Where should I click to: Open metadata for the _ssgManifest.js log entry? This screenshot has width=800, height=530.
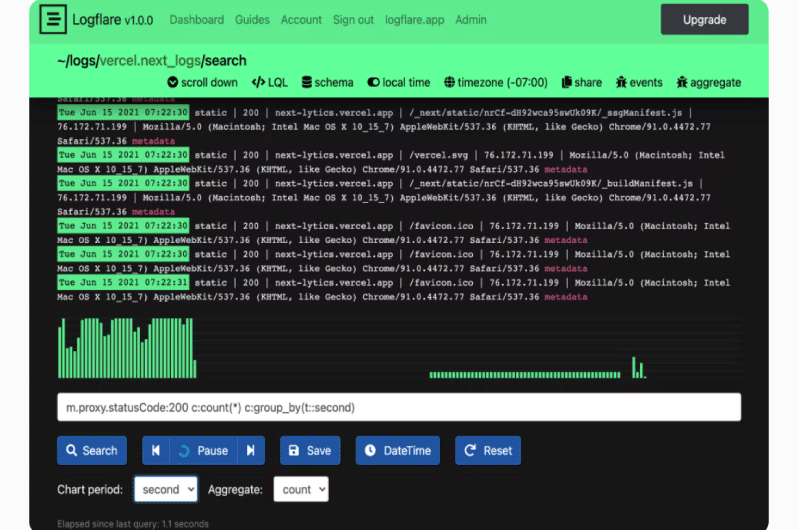click(153, 141)
